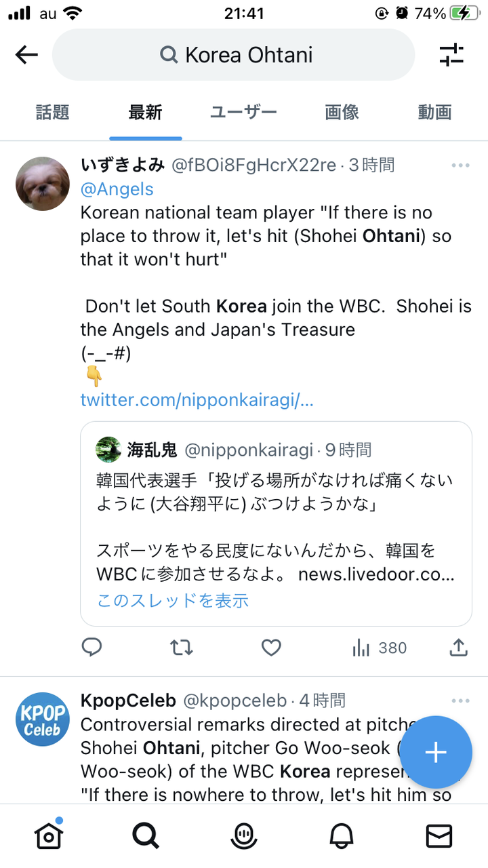Open the twitter.com/nipponkairagi link

(x=197, y=399)
